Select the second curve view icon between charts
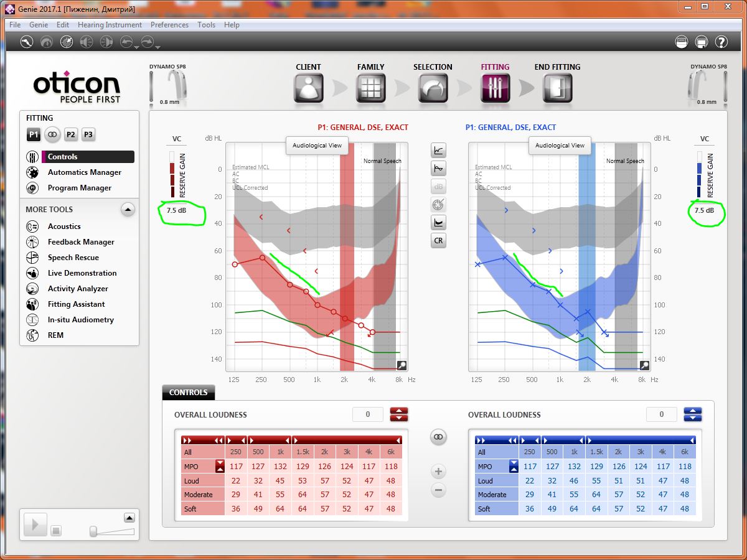747x560 pixels. point(439,168)
